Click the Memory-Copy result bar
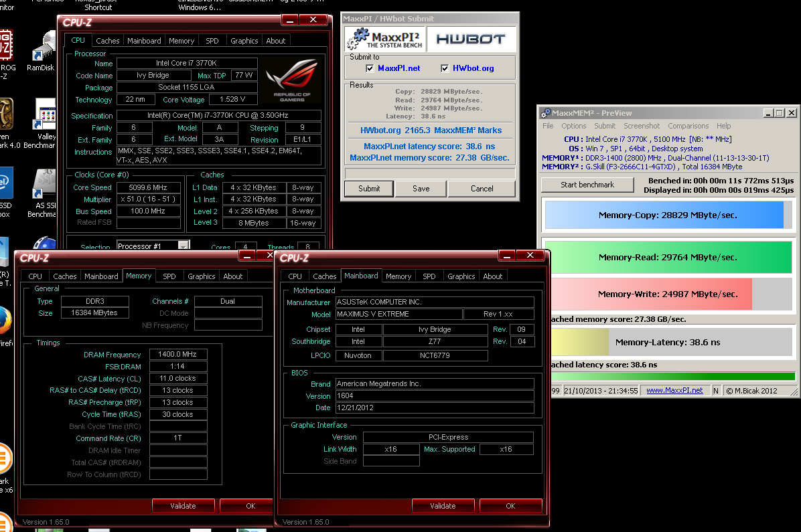 (668, 215)
